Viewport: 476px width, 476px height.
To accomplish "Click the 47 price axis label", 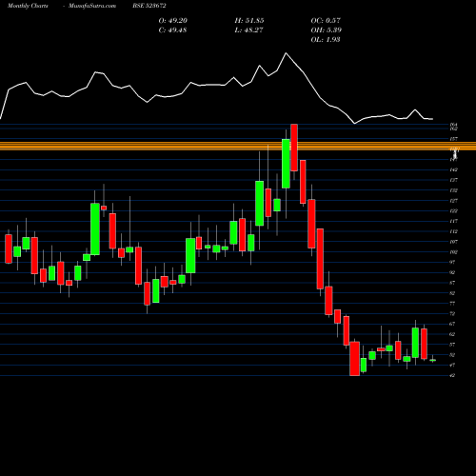I will point(452,366).
